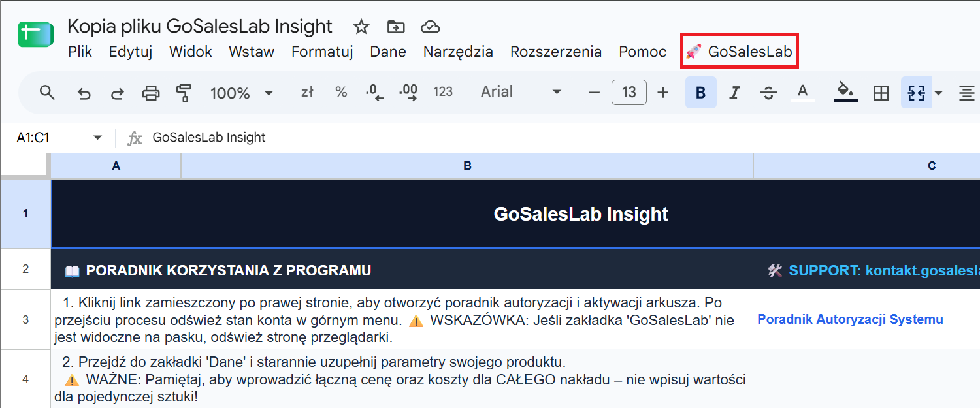The width and height of the screenshot is (980, 408).
Task: Expand the merge cells options arrow
Action: [939, 93]
